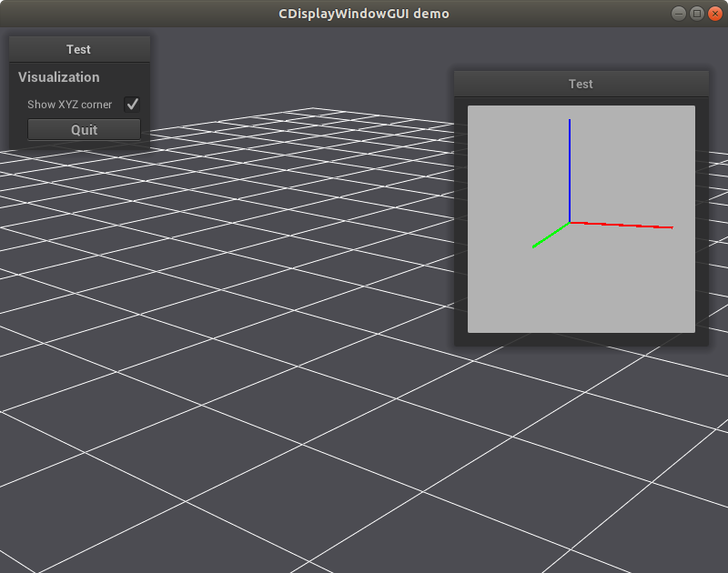Screen dimensions: 728x573
Task: Click the checkmark in the XYZ corner box
Action: coord(133,104)
